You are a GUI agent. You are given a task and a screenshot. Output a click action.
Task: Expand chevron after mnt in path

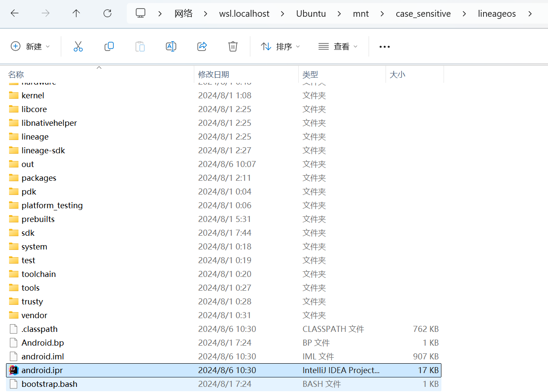(382, 13)
